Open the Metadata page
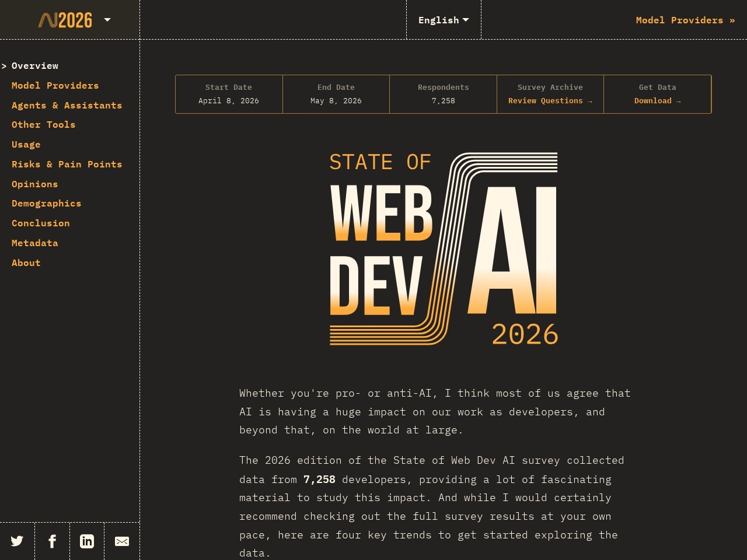This screenshot has height=560, width=747. coord(34,243)
